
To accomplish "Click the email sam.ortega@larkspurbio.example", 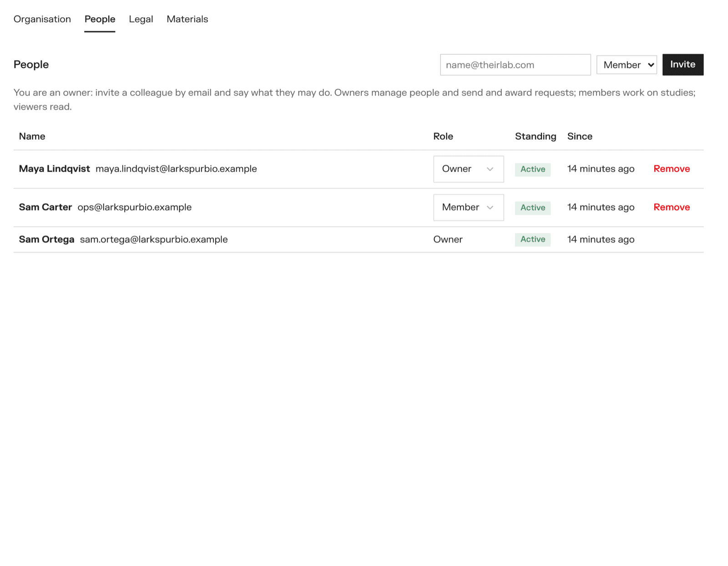I will (x=154, y=239).
